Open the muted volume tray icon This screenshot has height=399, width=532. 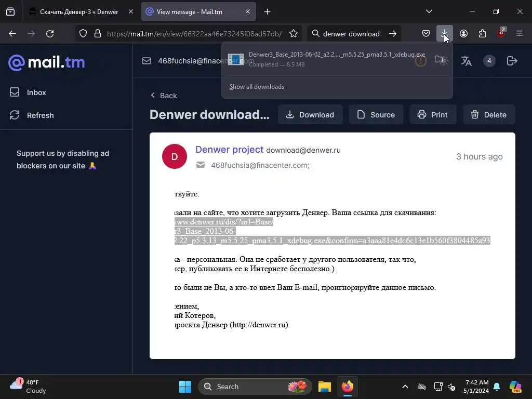pos(451,387)
